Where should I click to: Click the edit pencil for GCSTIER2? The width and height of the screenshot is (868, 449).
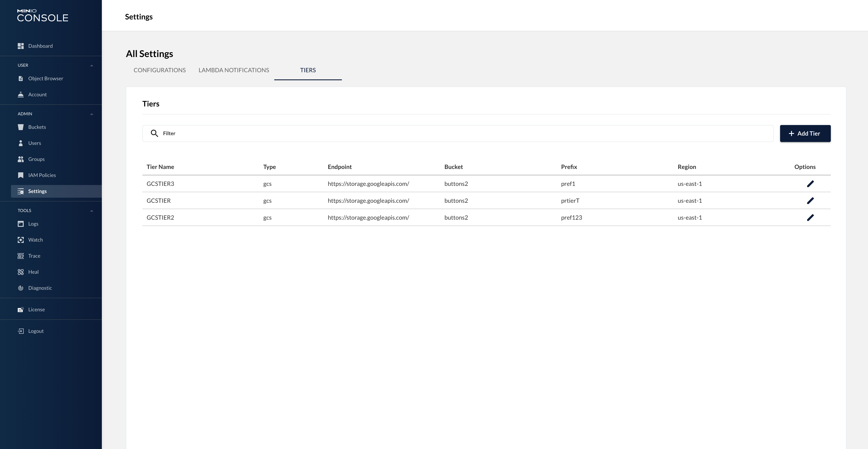(x=810, y=217)
